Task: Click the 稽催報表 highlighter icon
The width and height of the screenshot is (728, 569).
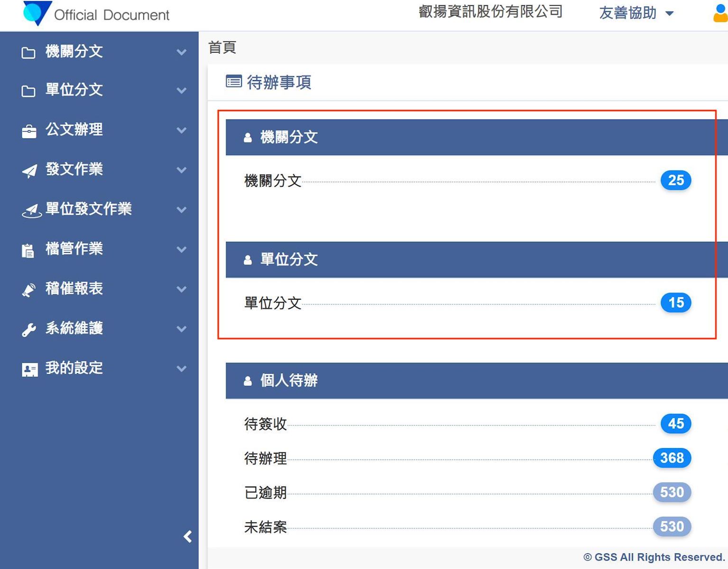Action: tap(29, 290)
